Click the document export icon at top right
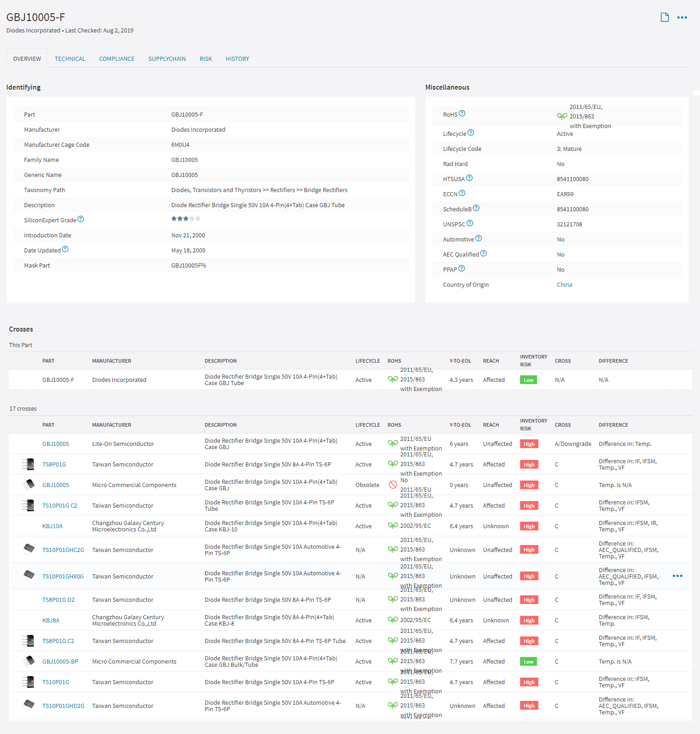The image size is (700, 734). tap(665, 17)
